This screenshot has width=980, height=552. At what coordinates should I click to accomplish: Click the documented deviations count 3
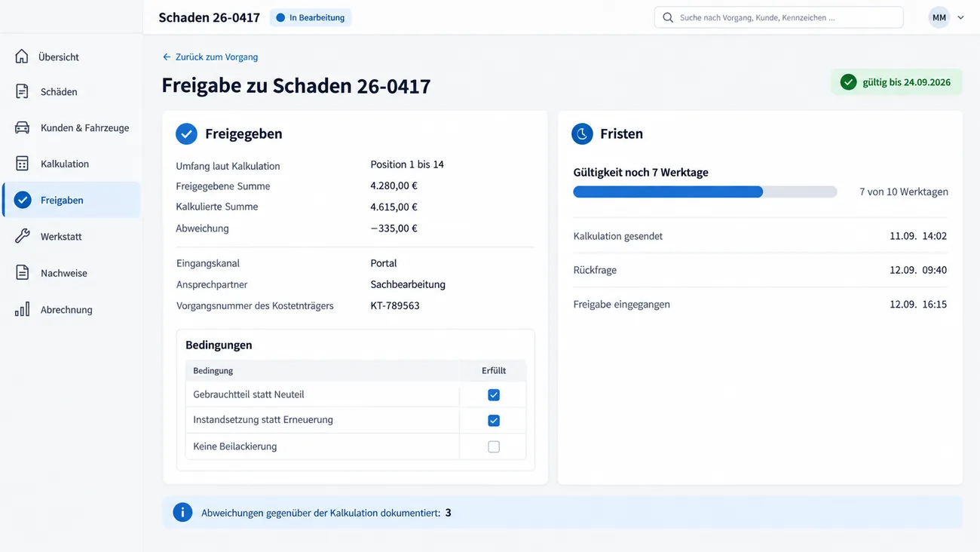(448, 513)
